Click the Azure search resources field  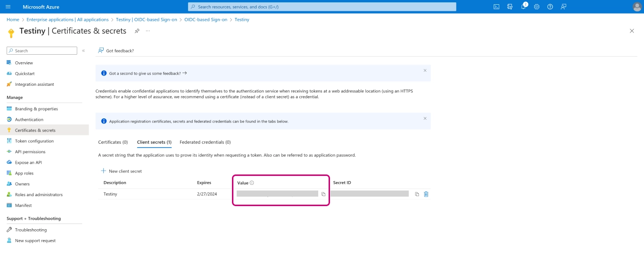point(322,7)
